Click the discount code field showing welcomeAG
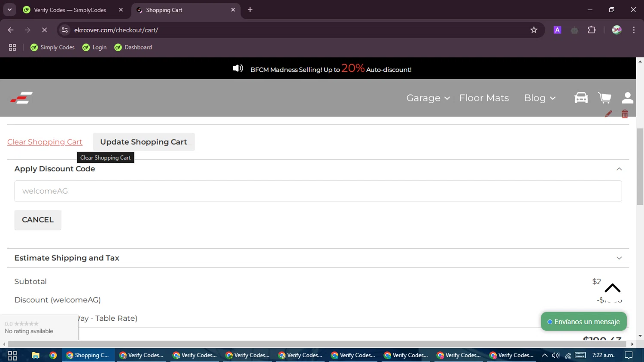The width and height of the screenshot is (644, 362). click(x=318, y=191)
